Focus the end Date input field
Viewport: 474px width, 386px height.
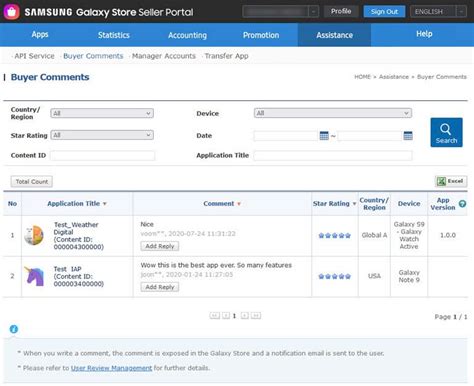[370, 136]
